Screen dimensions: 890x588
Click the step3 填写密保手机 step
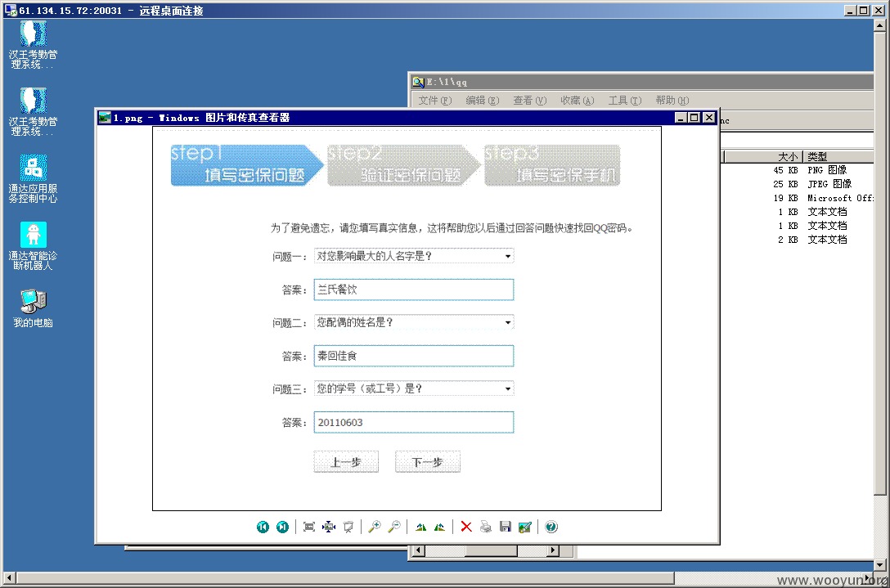pyautogui.click(x=552, y=165)
